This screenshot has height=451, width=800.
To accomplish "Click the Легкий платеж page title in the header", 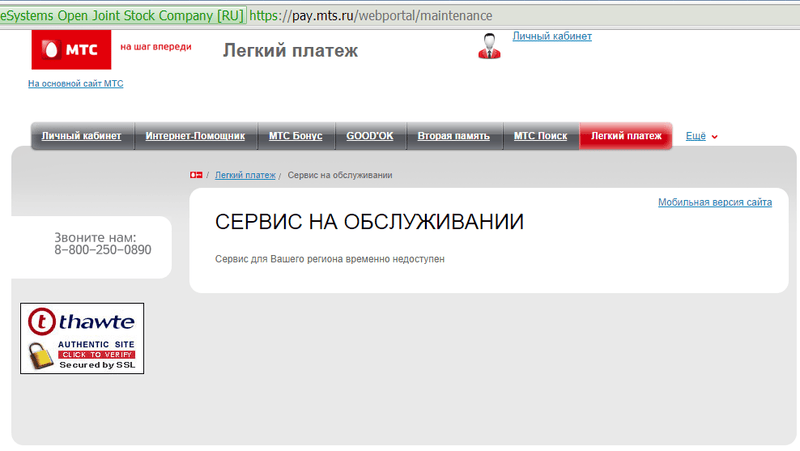I will click(x=290, y=51).
